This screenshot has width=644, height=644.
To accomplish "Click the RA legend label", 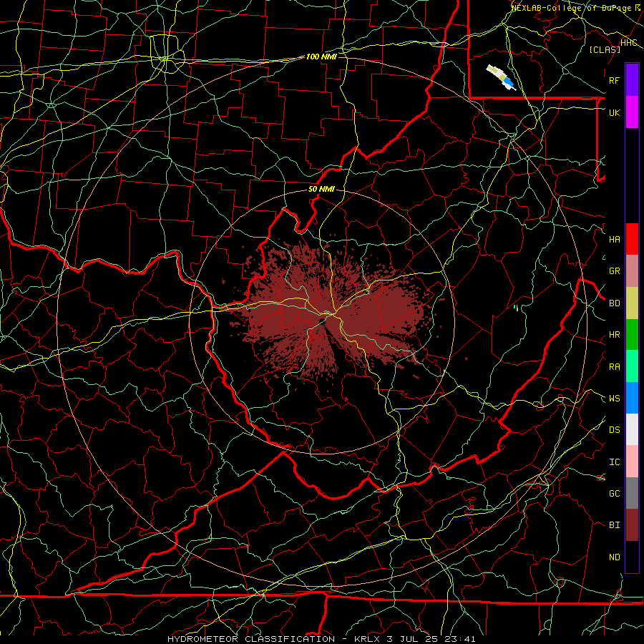I will 614,367.
